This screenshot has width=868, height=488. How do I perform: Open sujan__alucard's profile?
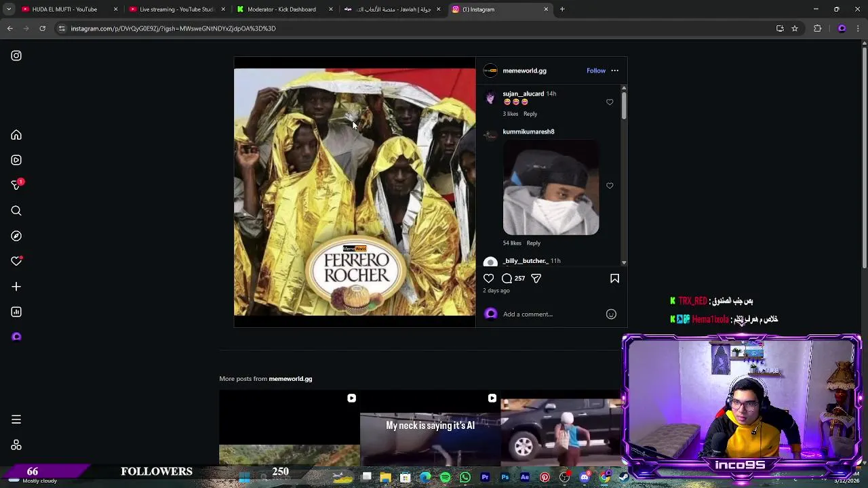click(523, 94)
